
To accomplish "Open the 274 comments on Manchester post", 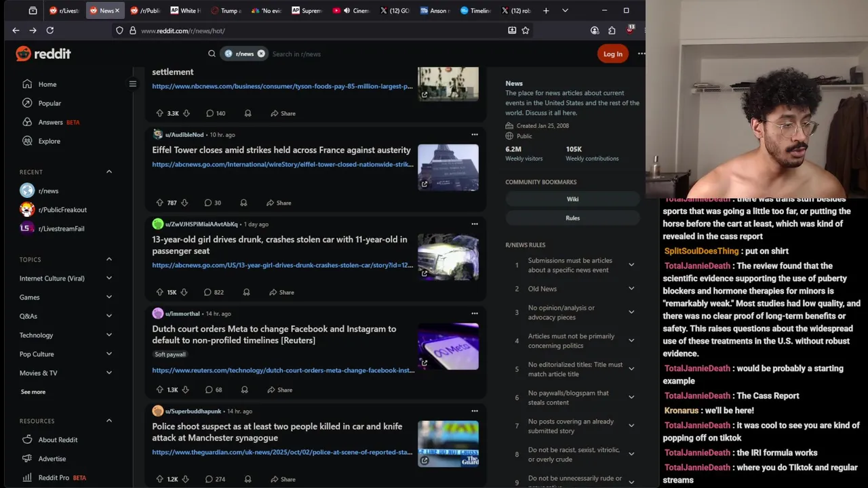I will pyautogui.click(x=215, y=479).
